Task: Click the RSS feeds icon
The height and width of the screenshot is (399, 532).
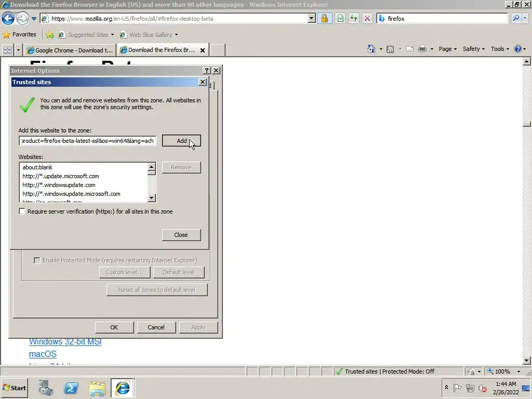Action: [390, 49]
